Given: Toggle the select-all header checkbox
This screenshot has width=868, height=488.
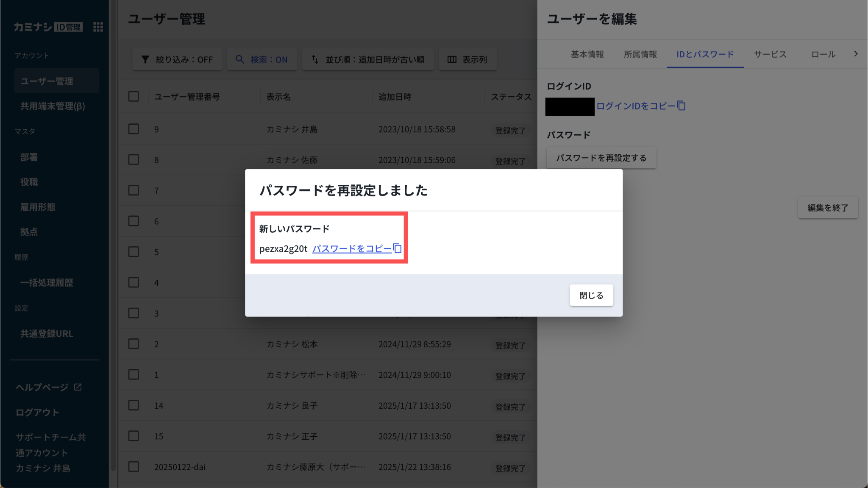Looking at the screenshot, I should click(x=134, y=97).
